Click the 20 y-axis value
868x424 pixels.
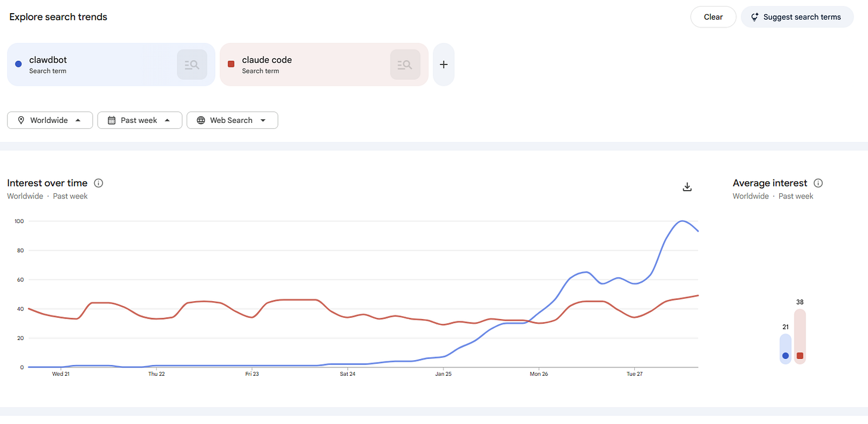(x=20, y=338)
